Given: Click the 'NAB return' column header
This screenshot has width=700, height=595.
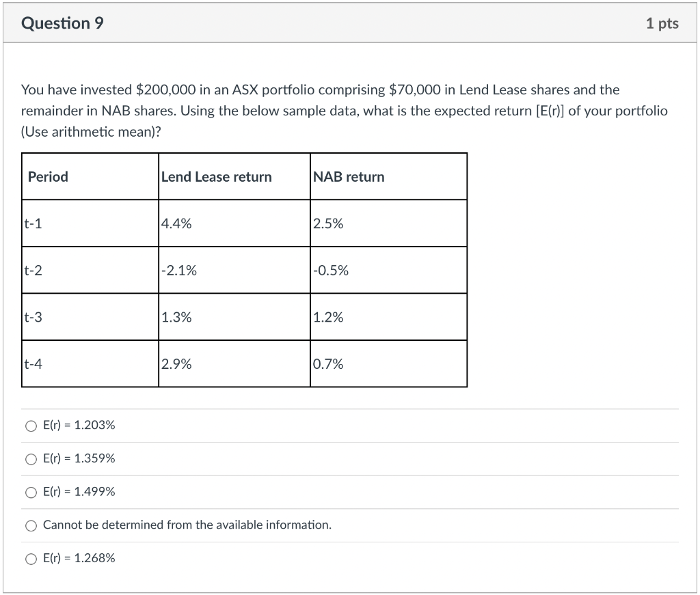Looking at the screenshot, I should pos(349,177).
